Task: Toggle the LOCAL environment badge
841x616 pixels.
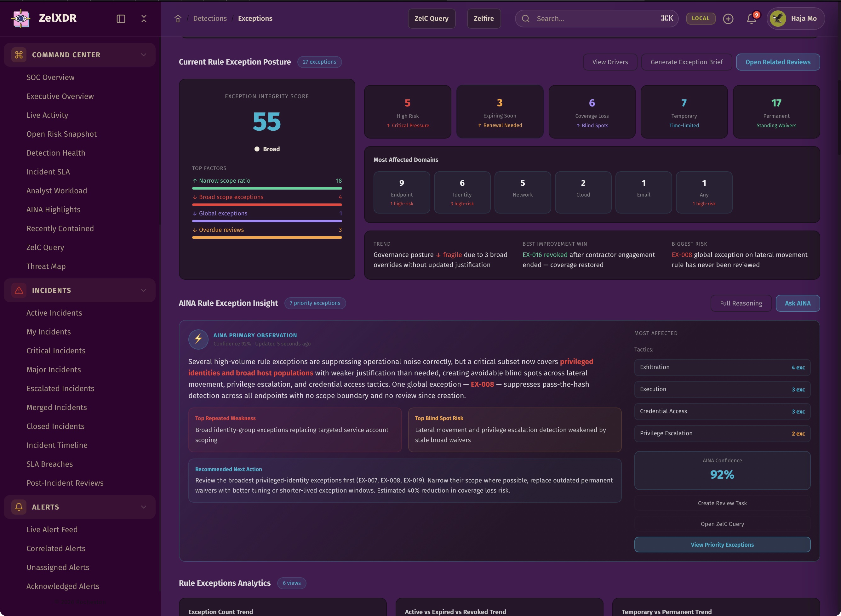Action: coord(701,18)
